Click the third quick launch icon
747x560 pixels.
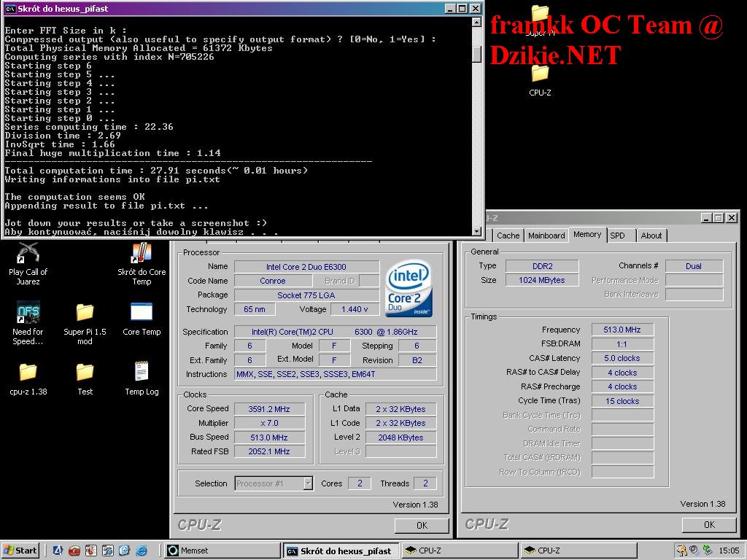tap(91, 551)
